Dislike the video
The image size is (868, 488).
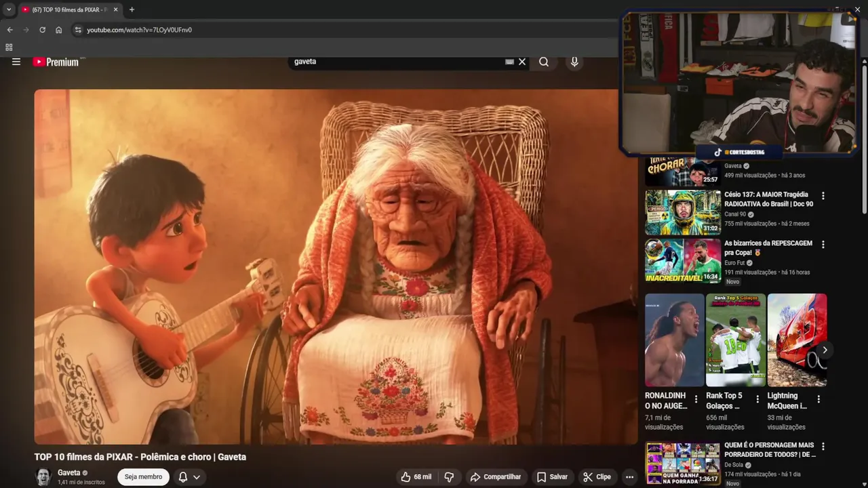(x=449, y=477)
